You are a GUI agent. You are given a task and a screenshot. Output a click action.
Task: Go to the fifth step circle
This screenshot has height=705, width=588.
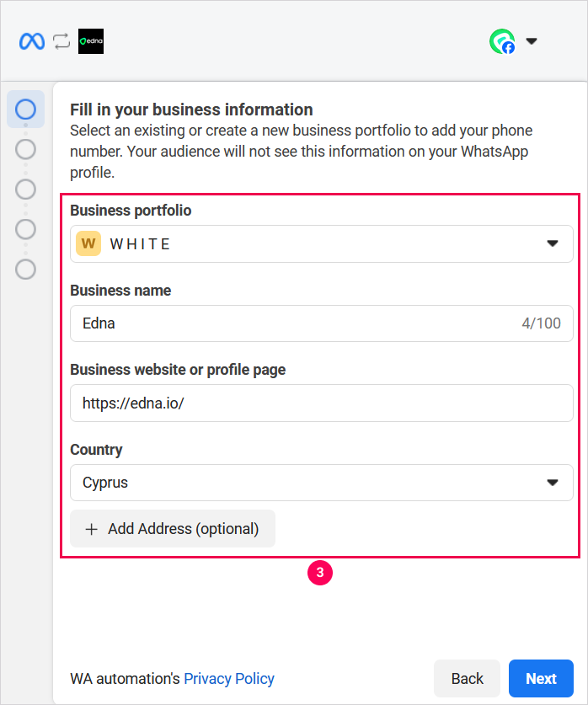(x=26, y=269)
